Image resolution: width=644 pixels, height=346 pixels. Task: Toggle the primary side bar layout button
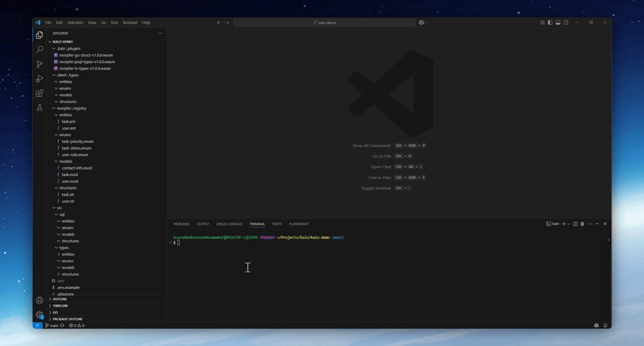point(550,23)
